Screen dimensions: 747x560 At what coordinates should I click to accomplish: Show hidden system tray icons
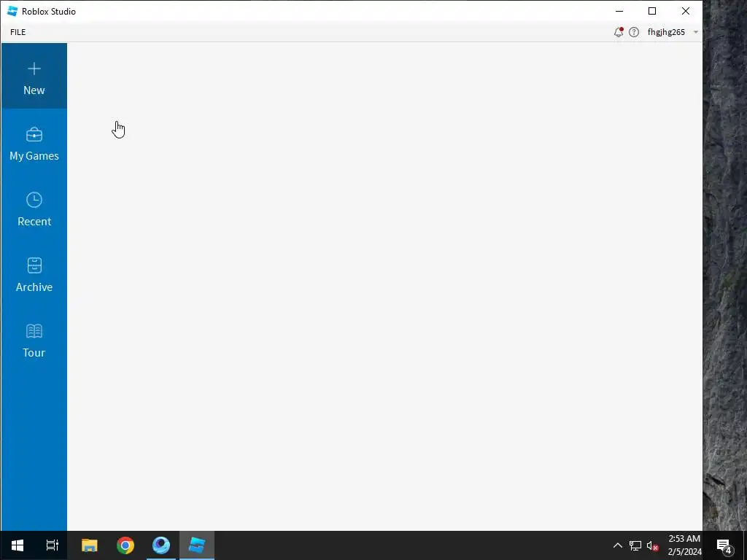(x=617, y=545)
